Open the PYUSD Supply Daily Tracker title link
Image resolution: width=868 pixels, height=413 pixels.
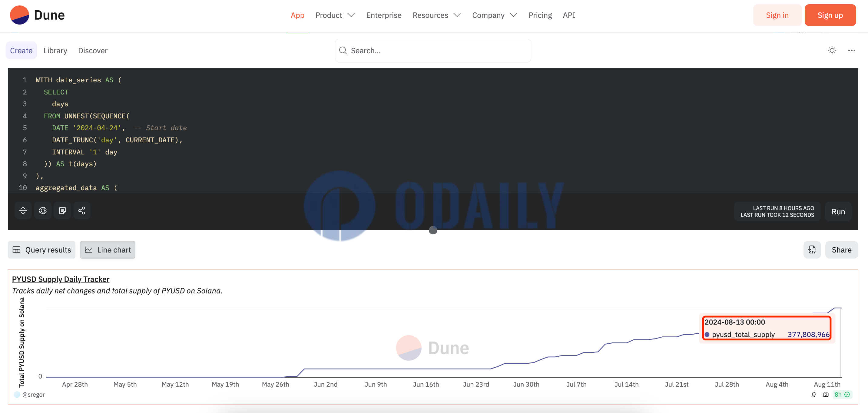pyautogui.click(x=61, y=279)
